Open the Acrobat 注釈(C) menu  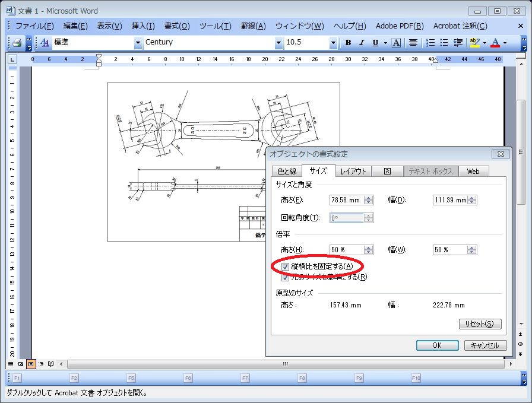tap(460, 26)
